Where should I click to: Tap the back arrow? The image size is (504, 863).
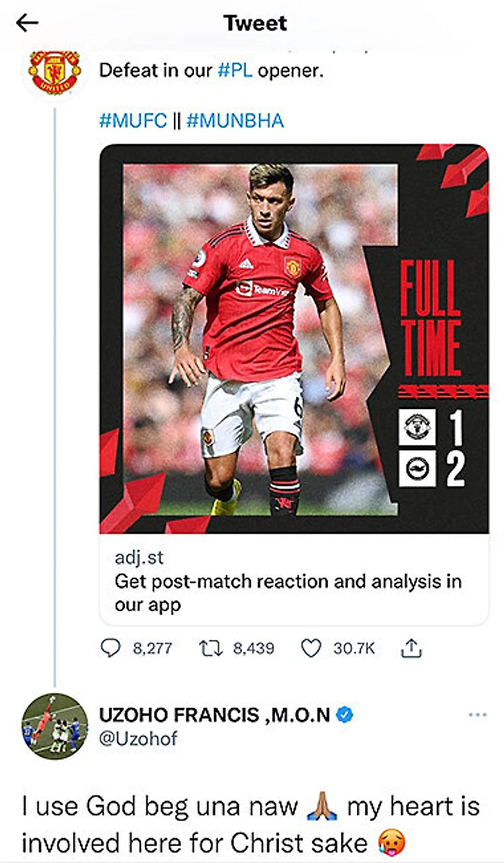tap(26, 23)
